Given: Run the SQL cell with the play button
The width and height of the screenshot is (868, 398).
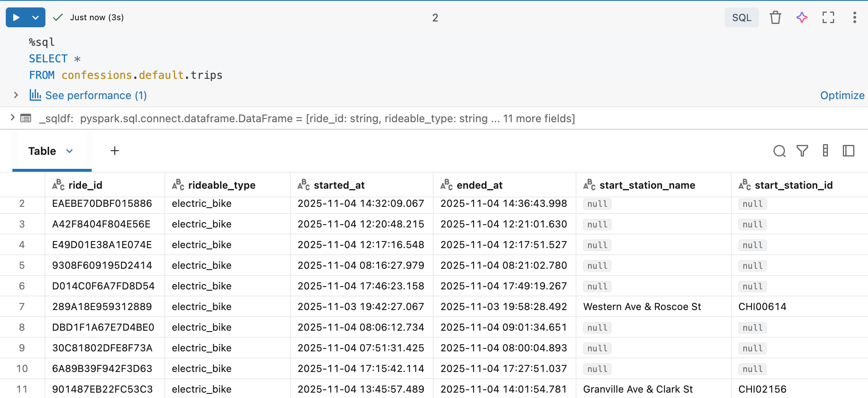Looking at the screenshot, I should [15, 17].
